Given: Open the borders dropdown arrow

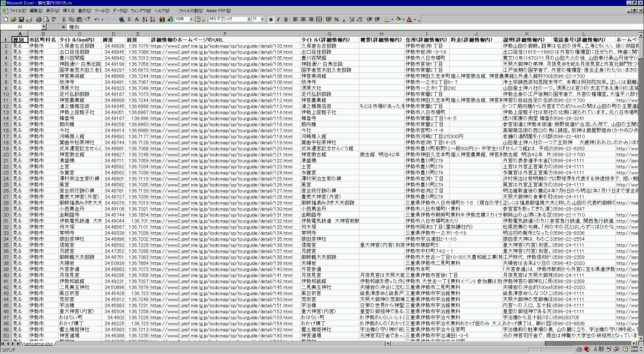Looking at the screenshot, I should pyautogui.click(x=392, y=19).
